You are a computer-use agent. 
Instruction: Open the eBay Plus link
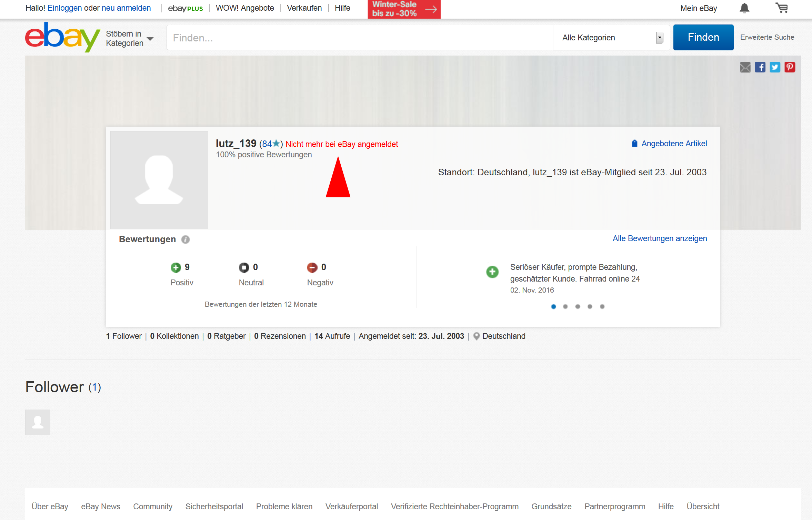pyautogui.click(x=186, y=8)
